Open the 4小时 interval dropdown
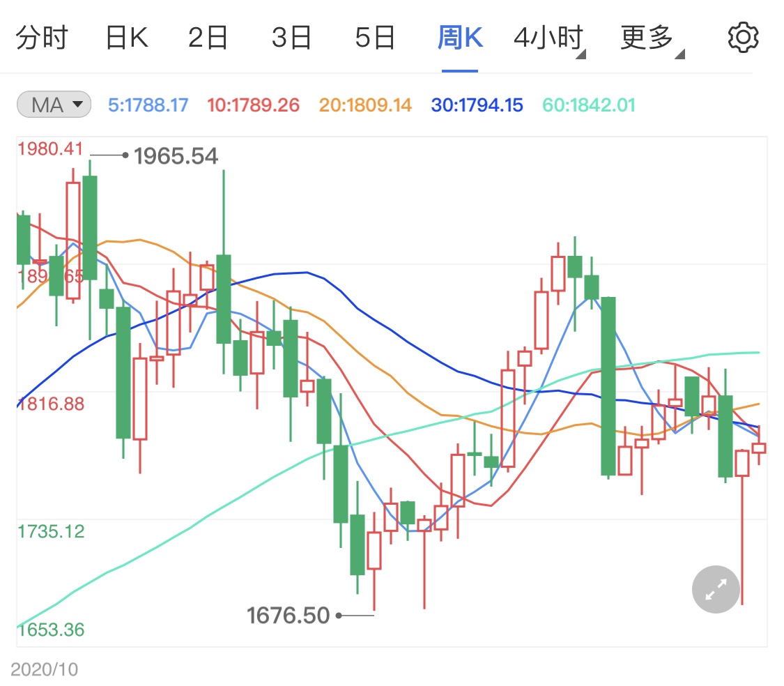This screenshot has height=686, width=784. click(x=550, y=39)
